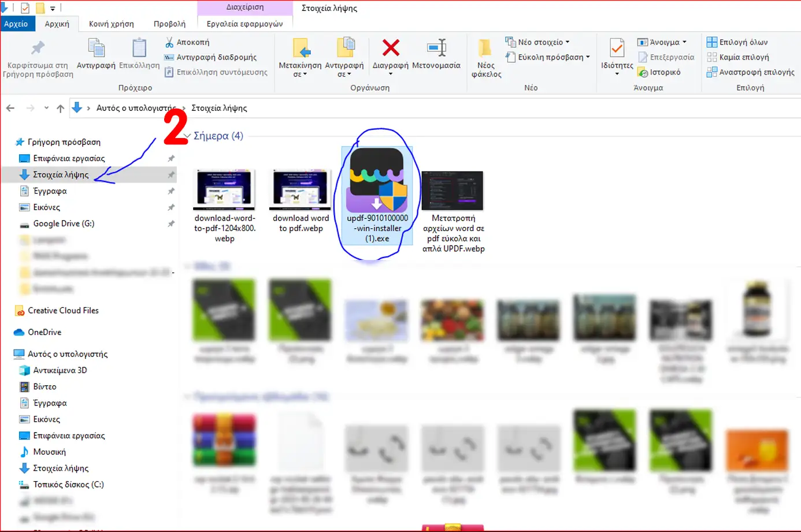
Task: Click the Cut (Αποκοπή) scissors icon
Action: click(x=169, y=42)
